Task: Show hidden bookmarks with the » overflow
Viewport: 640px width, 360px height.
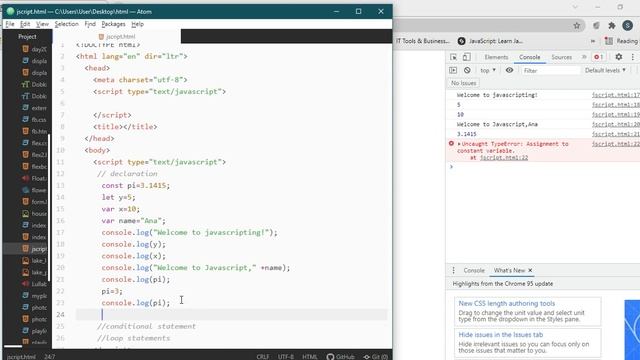Action: click(593, 41)
